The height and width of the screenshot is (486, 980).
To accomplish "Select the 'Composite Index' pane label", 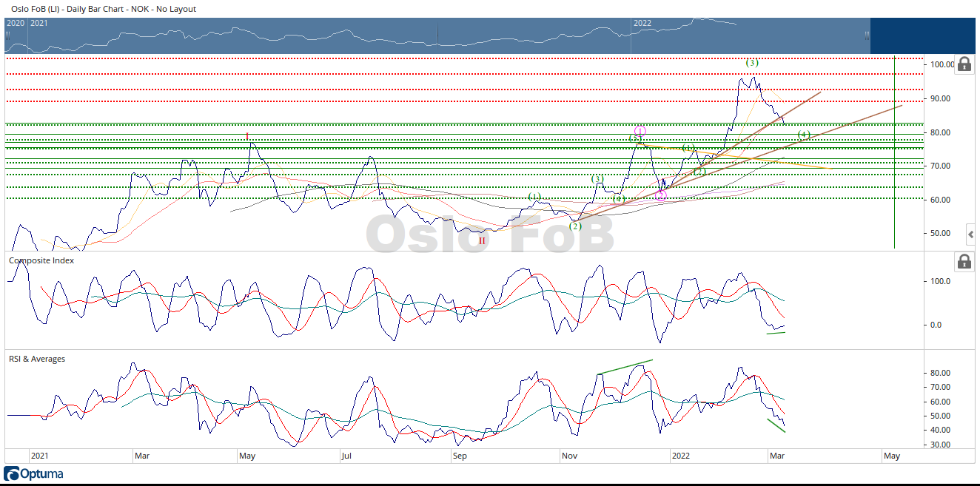I will pos(41,260).
